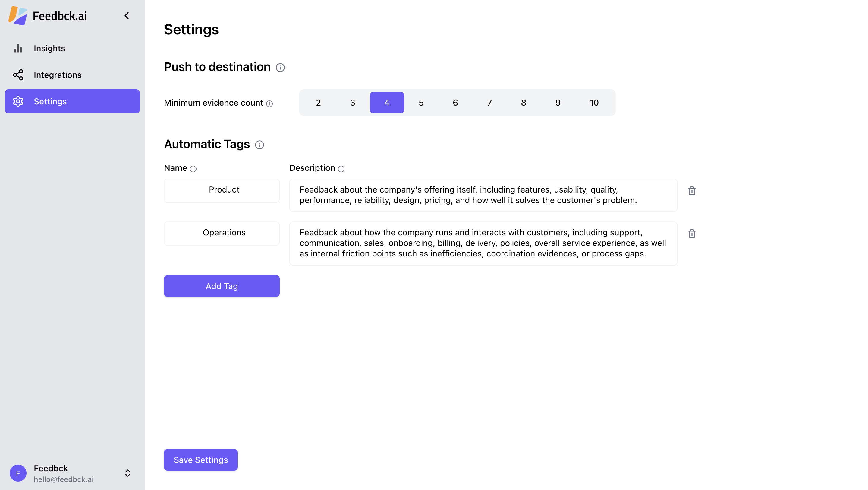Choose 10 as minimum evidence count
Image resolution: width=868 pixels, height=490 pixels.
click(x=594, y=103)
